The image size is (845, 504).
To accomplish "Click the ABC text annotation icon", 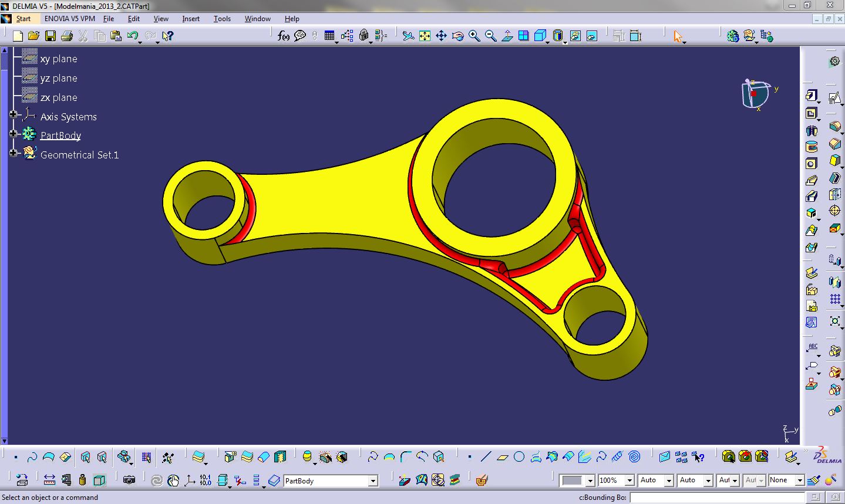I will (813, 349).
